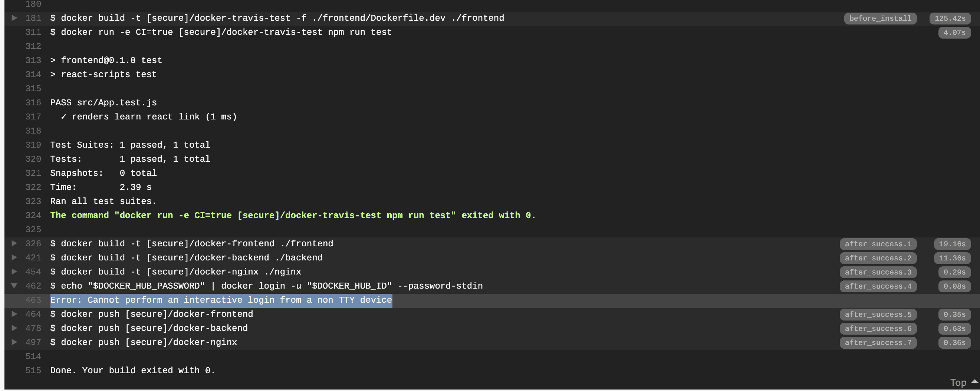Select line number 311
This screenshot has height=391, width=980.
(33, 32)
